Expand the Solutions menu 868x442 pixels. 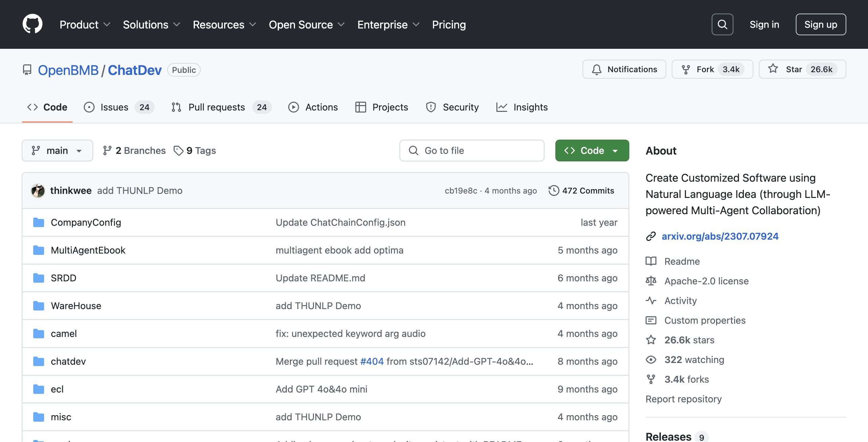click(x=151, y=24)
